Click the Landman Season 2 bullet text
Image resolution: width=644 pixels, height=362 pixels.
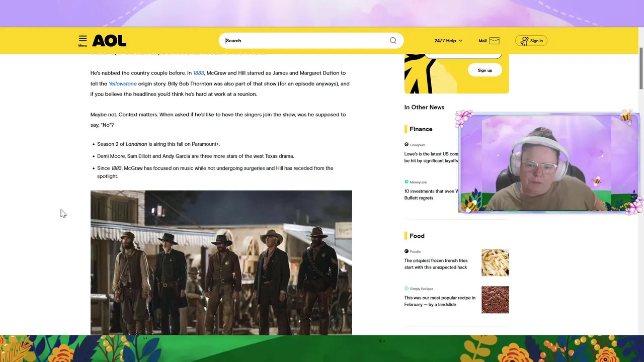coord(158,144)
